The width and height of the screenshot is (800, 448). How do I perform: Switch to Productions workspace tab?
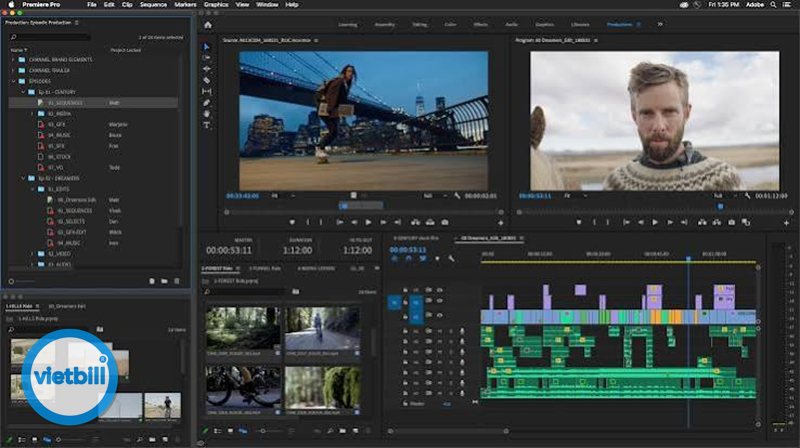[619, 24]
